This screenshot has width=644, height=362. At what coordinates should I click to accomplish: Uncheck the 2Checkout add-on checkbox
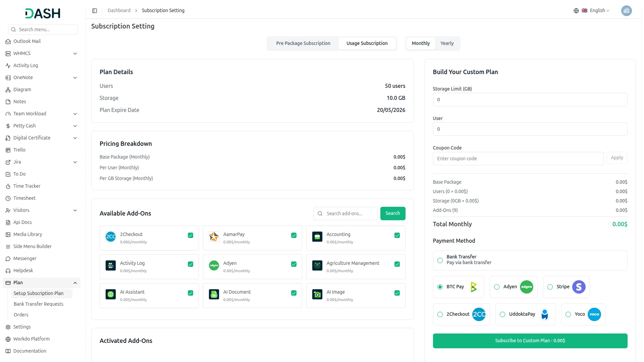pos(191,235)
